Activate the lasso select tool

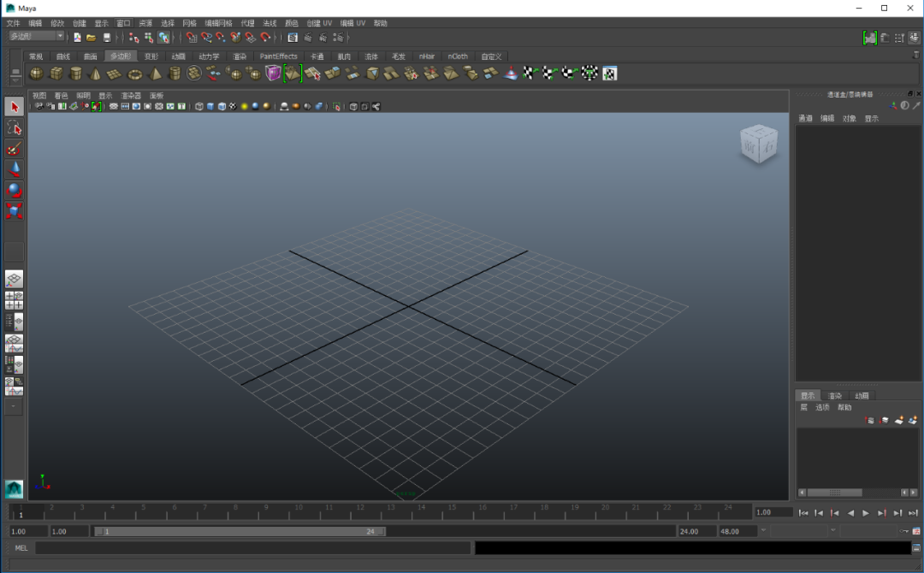(15, 127)
